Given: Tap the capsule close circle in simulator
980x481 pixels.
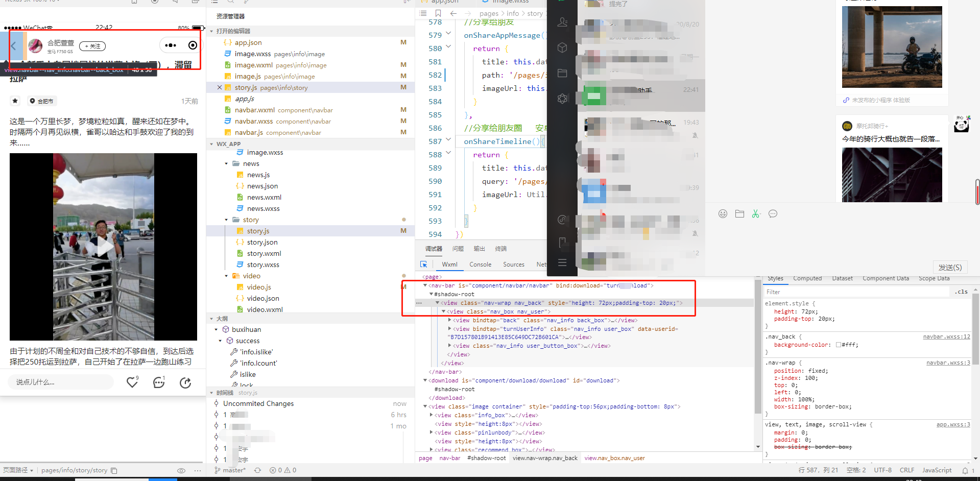Looking at the screenshot, I should [x=193, y=45].
